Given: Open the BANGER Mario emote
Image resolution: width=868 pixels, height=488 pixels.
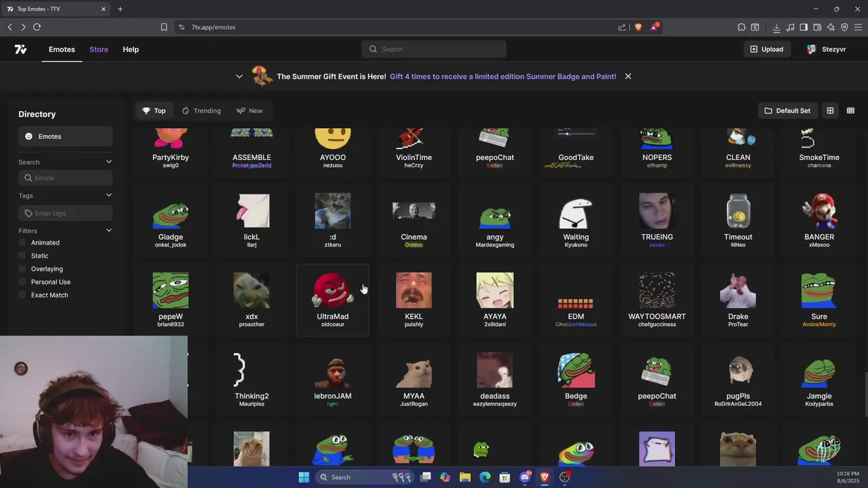Looking at the screenshot, I should 819,220.
